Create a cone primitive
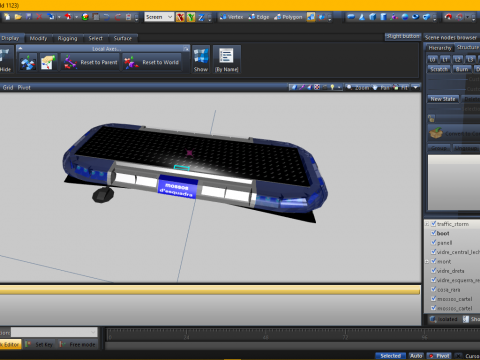 coord(362,17)
